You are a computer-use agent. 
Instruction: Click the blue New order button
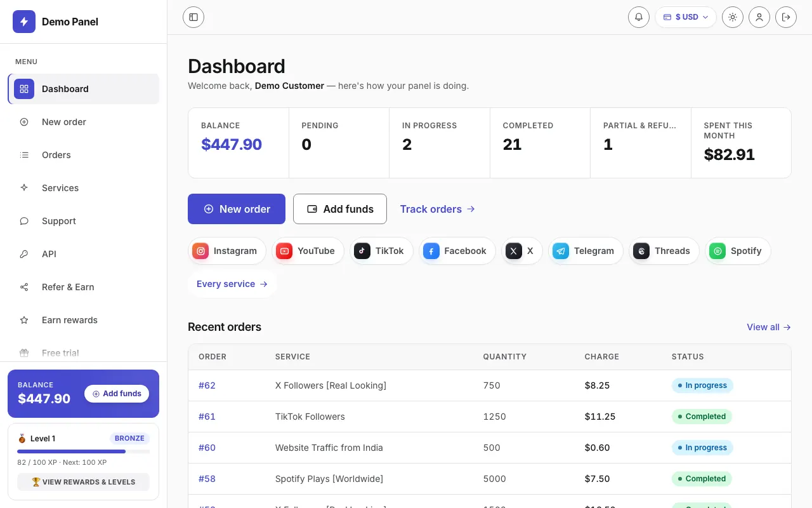point(237,209)
